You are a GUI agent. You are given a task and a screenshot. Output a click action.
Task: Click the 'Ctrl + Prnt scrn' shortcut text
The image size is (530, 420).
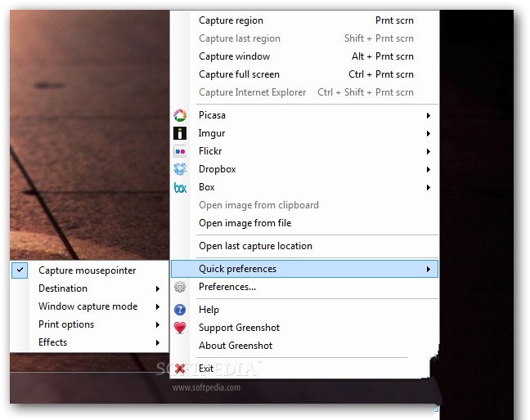(x=381, y=74)
